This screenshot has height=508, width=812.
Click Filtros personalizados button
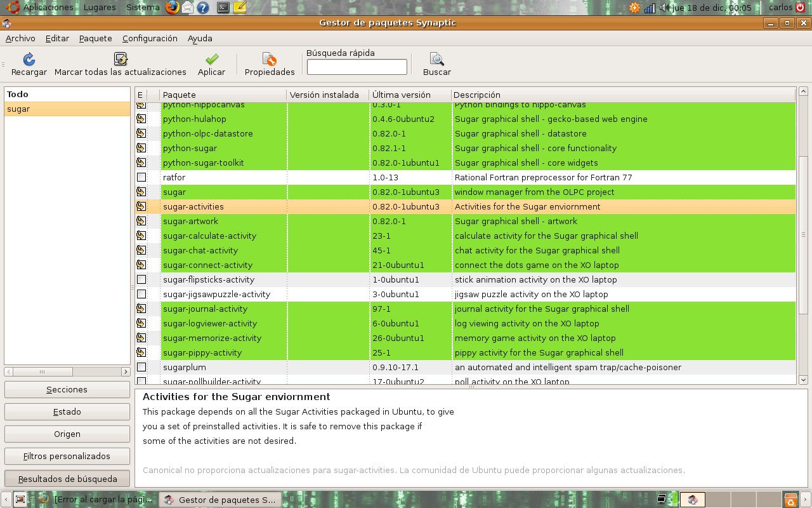coord(67,456)
